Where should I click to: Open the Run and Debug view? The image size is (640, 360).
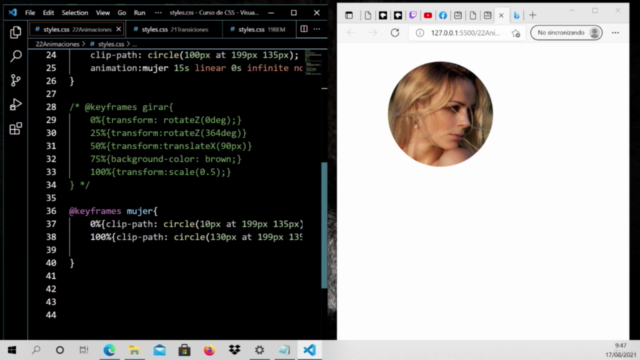point(16,104)
